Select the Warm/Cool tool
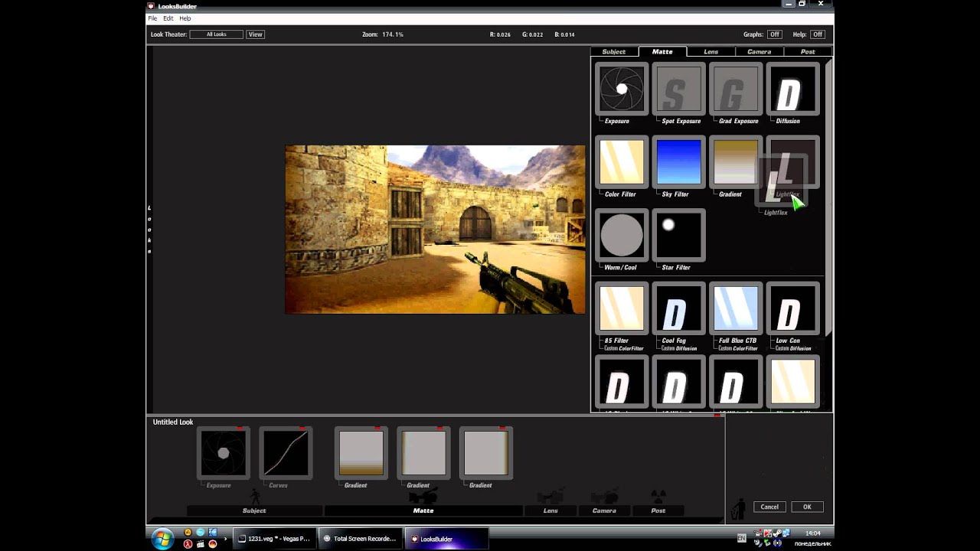 pyautogui.click(x=621, y=236)
